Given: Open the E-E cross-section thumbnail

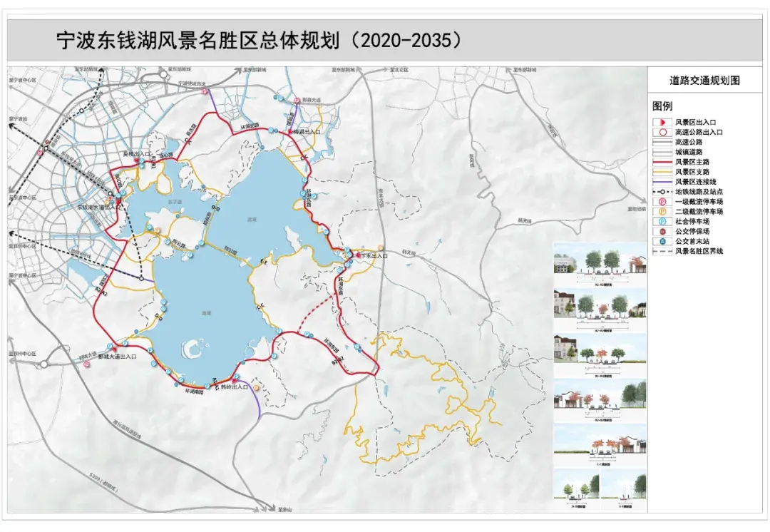Looking at the screenshot, I should click(x=624, y=490).
